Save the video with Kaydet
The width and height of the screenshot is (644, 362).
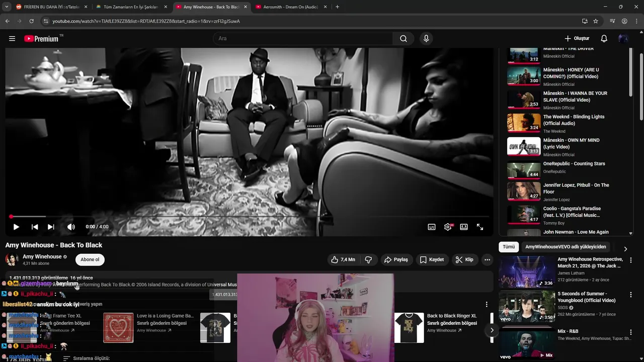tap(432, 259)
